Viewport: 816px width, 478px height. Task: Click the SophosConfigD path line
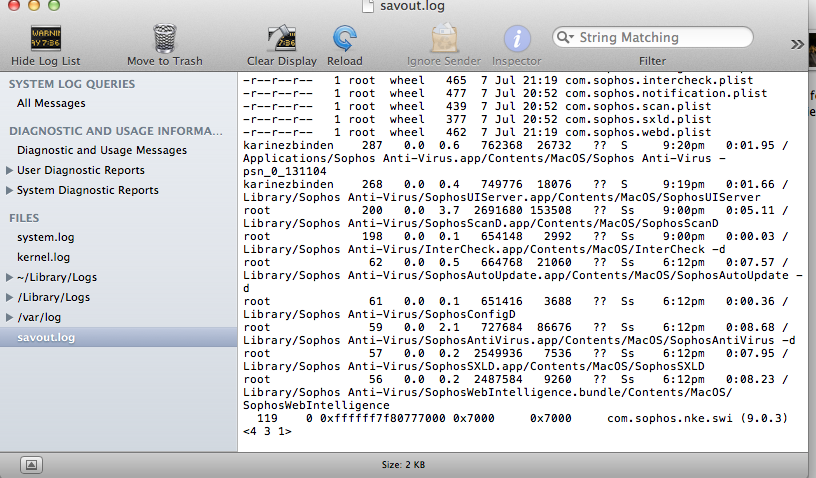[379, 314]
